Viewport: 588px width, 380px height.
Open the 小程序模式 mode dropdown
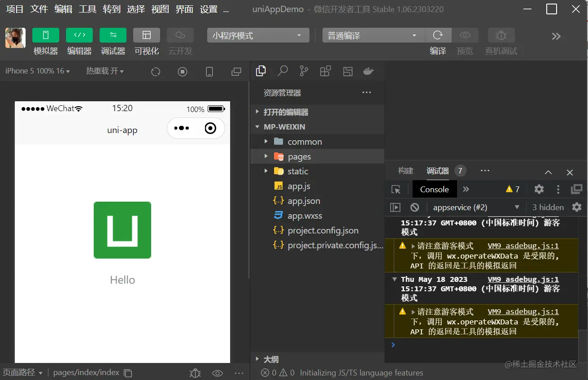(258, 35)
